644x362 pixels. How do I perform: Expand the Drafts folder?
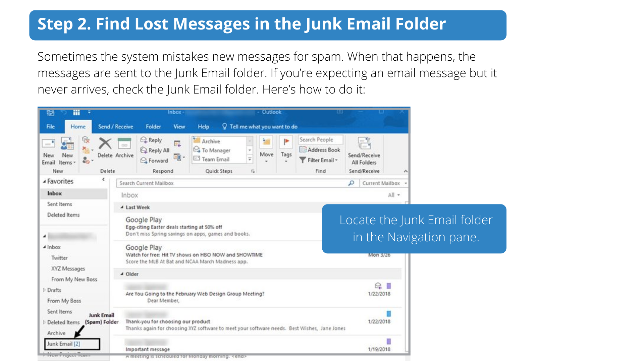point(44,290)
